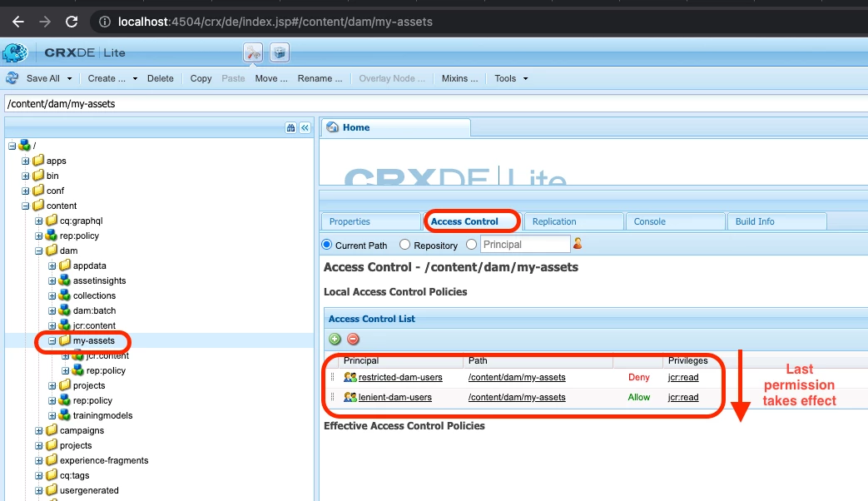Image resolution: width=868 pixels, height=501 pixels.
Task: Click the assetinsights node icon
Action: pyautogui.click(x=65, y=280)
